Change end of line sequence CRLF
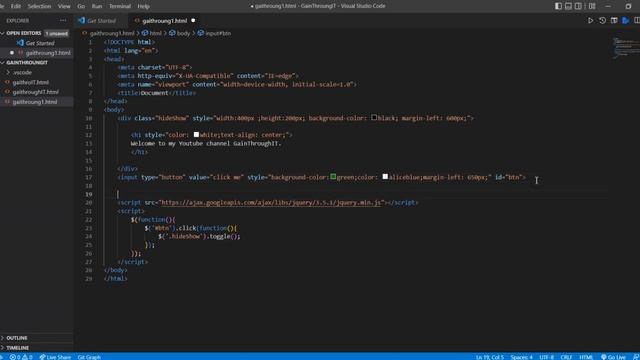Viewport: 640px width, 360px height. [x=566, y=357]
